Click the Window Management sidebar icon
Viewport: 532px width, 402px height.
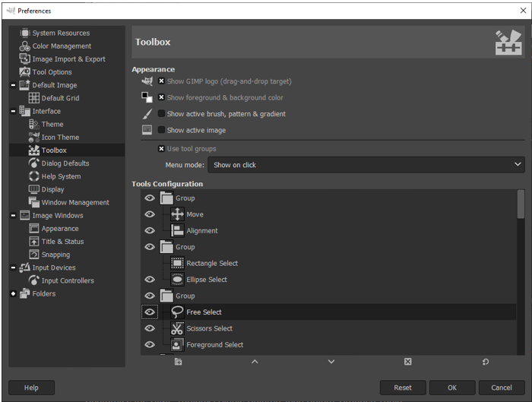tap(34, 203)
